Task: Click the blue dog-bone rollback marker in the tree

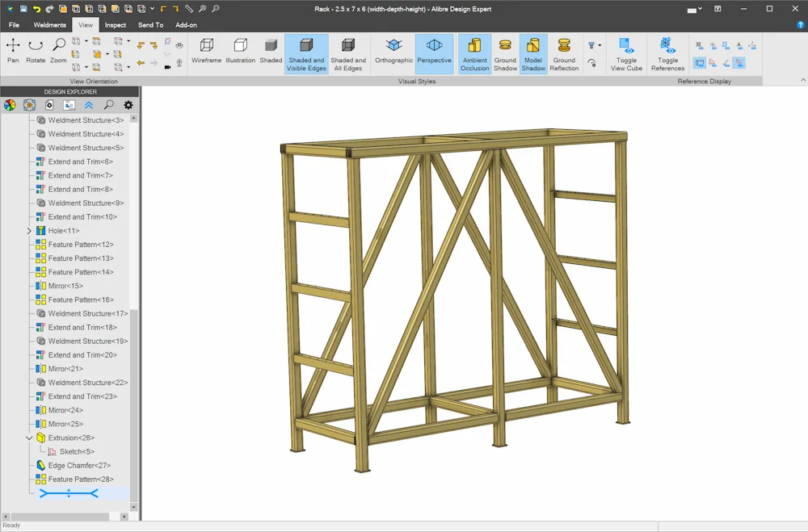Action: coord(69,493)
